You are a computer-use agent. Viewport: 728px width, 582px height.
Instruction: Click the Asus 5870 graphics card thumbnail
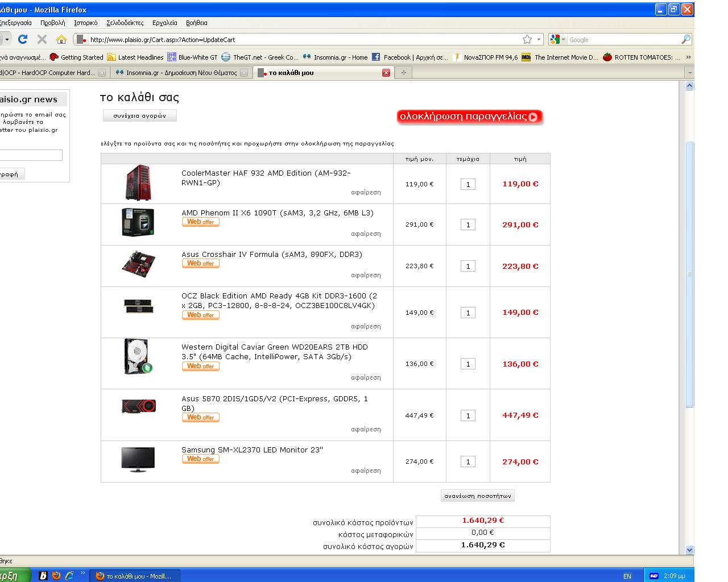[139, 406]
